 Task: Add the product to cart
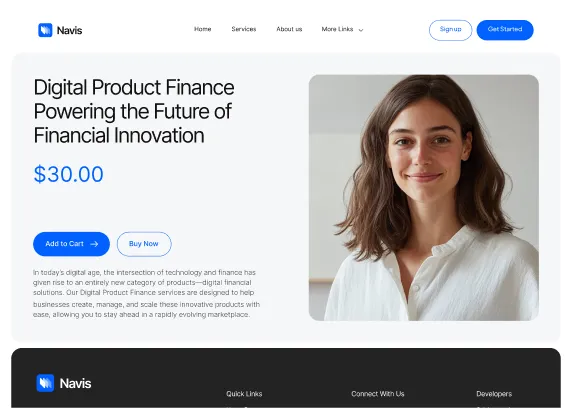[71, 244]
